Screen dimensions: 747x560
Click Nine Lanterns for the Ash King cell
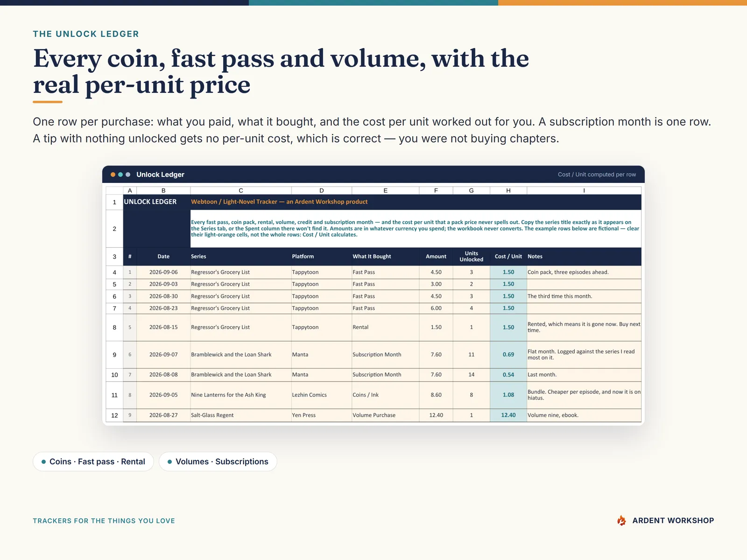click(x=241, y=395)
